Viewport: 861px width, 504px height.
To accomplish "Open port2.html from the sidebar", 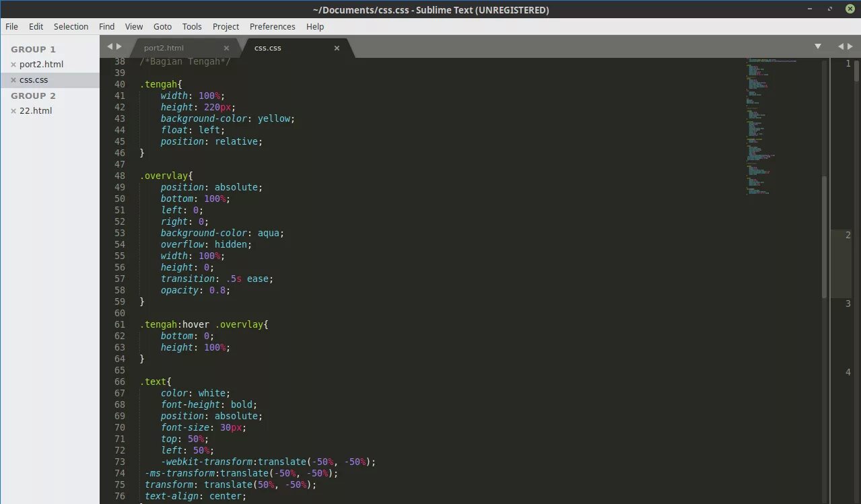I will point(41,65).
